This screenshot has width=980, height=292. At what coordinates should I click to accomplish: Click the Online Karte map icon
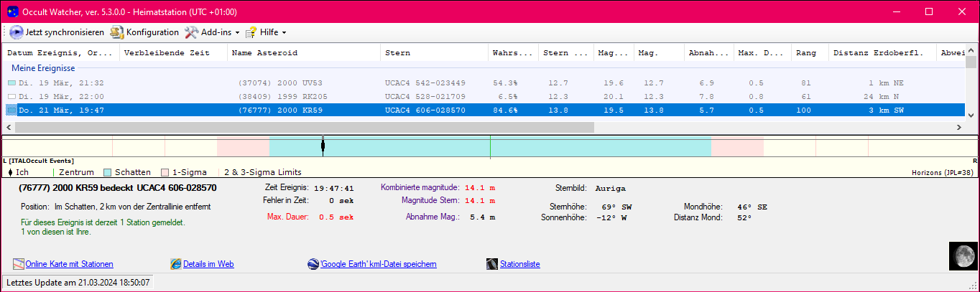(18, 264)
